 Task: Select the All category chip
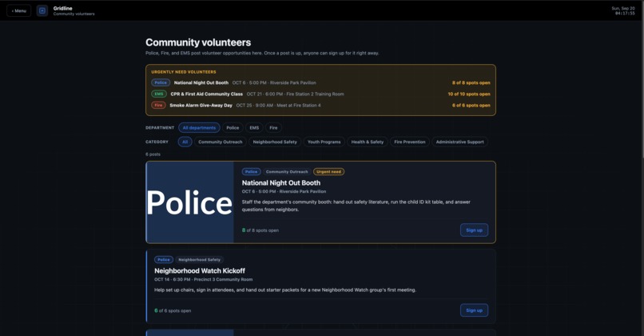point(185,142)
